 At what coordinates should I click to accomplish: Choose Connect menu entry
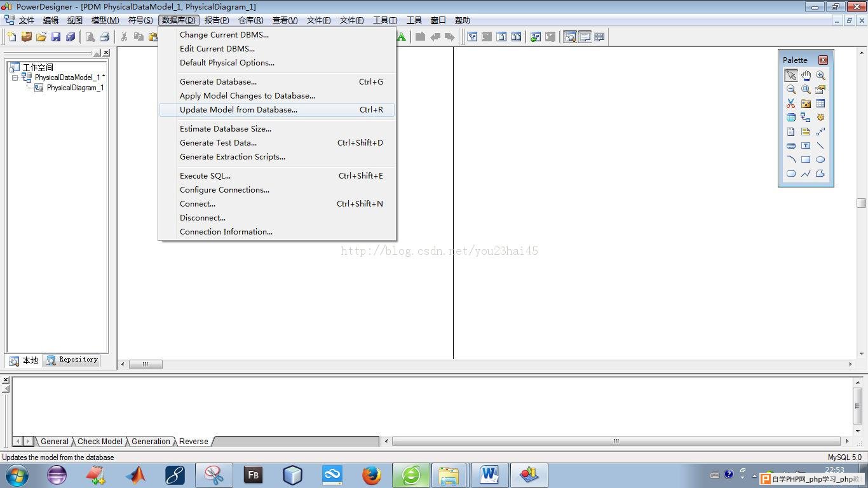coord(276,204)
